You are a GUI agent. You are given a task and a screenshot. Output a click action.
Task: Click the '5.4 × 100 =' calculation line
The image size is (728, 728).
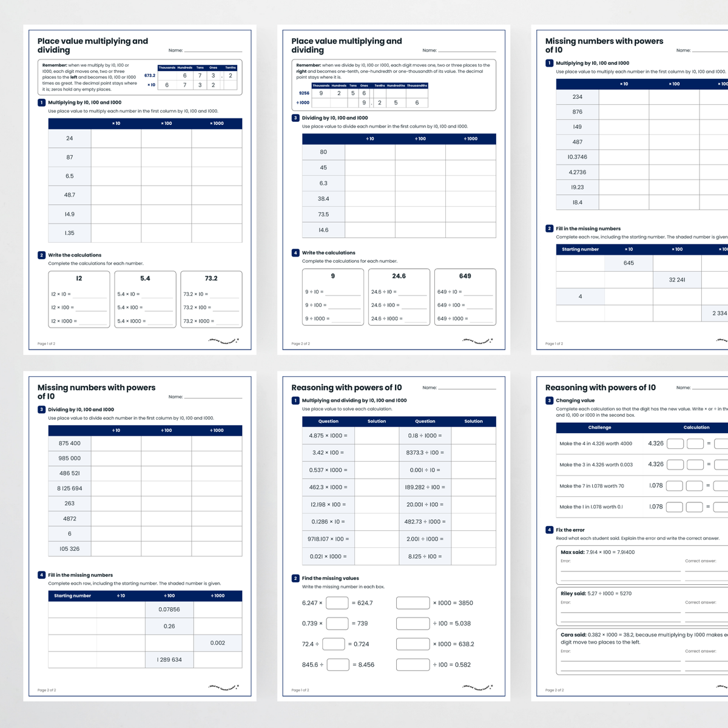145,308
